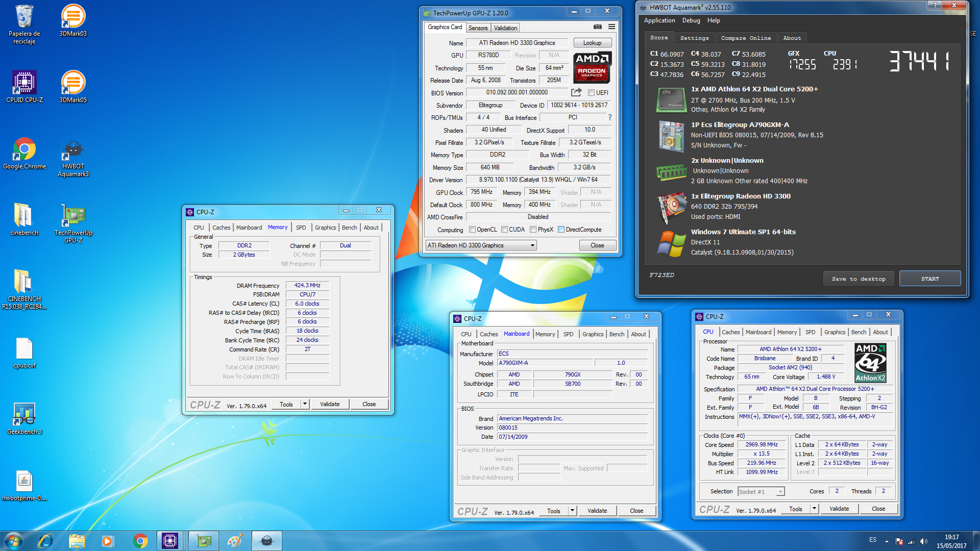
Task: Open the 3DMark05 desktop shortcut
Action: coord(73,87)
